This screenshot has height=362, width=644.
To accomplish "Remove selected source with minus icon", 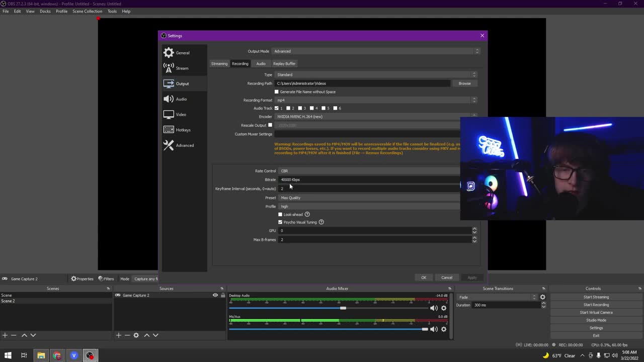I will [x=127, y=335].
